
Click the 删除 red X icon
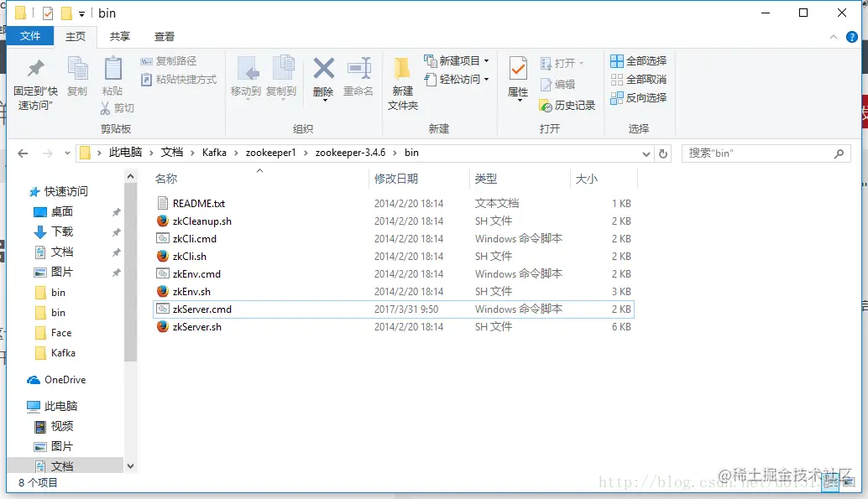click(323, 69)
